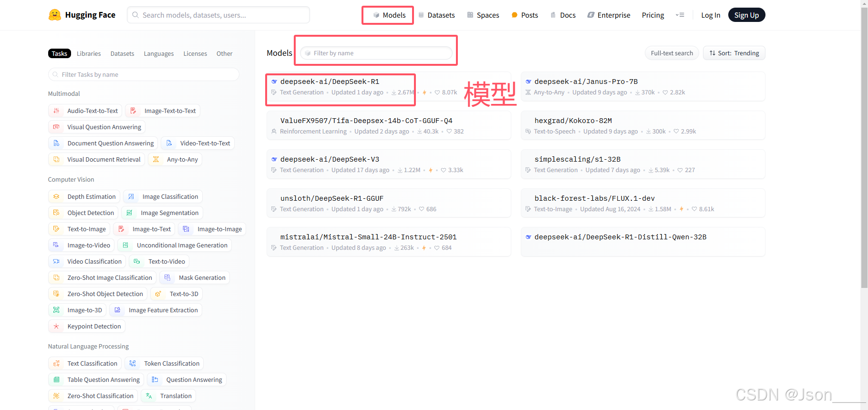Click the Video Classification icon
This screenshot has height=410, width=868.
56,261
